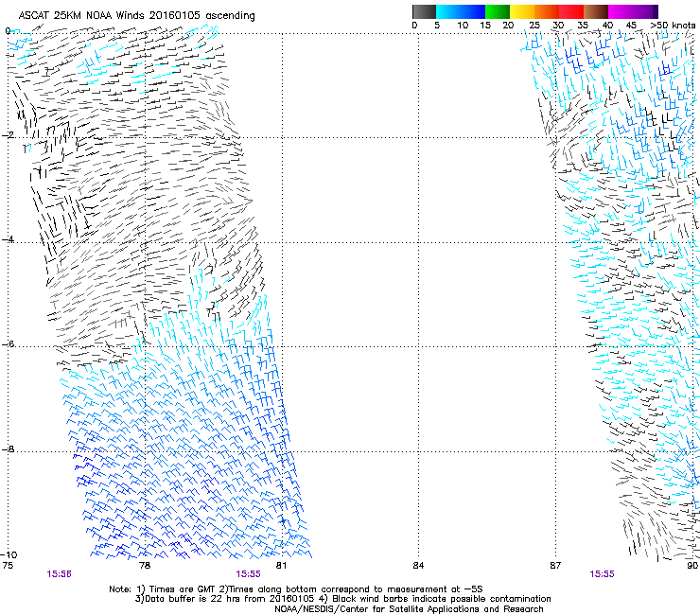Viewport: 700px width, 615px height.
Task: Pick the dark purple 45-50 knots color segment
Action: pos(645,11)
